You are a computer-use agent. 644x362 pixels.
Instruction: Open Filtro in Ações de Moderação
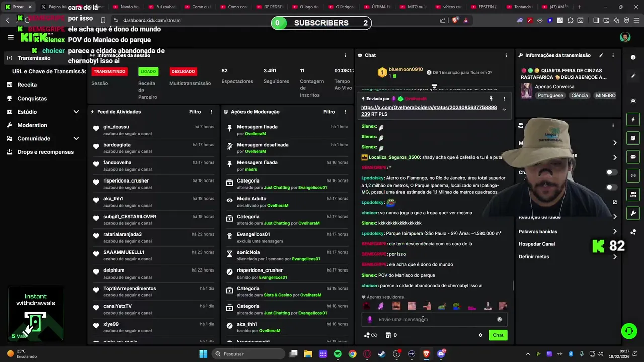pyautogui.click(x=329, y=112)
